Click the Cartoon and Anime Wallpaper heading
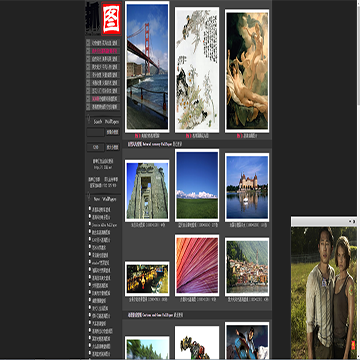Image resolution: width=360 pixels, height=360 pixels. (x=155, y=315)
